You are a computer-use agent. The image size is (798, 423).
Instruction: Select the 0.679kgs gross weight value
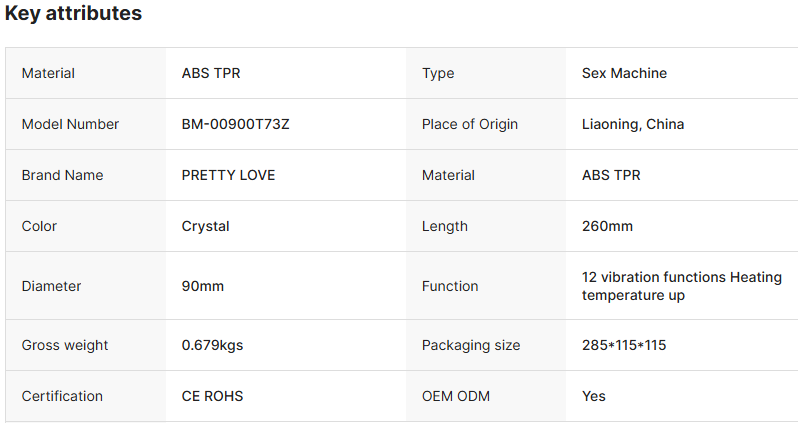coord(212,345)
